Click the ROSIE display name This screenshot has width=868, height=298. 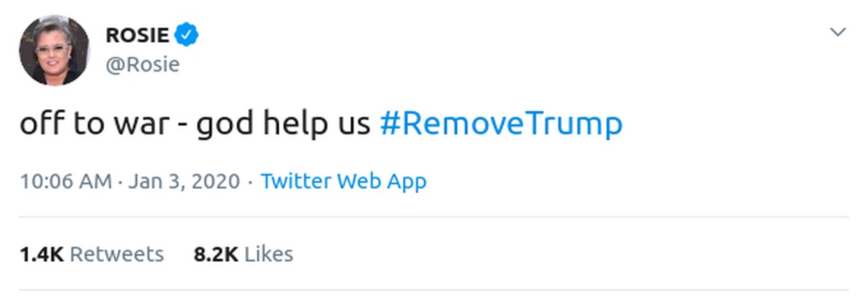click(x=137, y=34)
